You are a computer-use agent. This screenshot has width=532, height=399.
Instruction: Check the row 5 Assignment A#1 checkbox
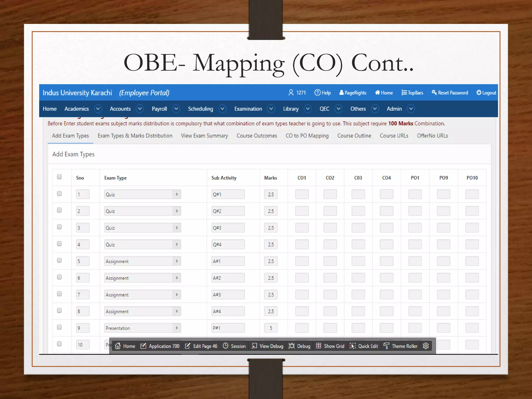pos(59,260)
